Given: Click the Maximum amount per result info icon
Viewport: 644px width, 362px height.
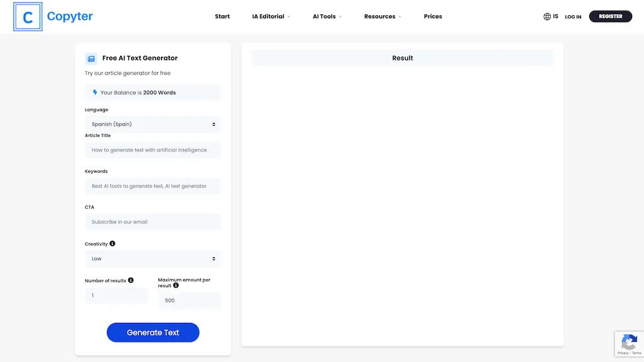Looking at the screenshot, I should (x=176, y=285).
